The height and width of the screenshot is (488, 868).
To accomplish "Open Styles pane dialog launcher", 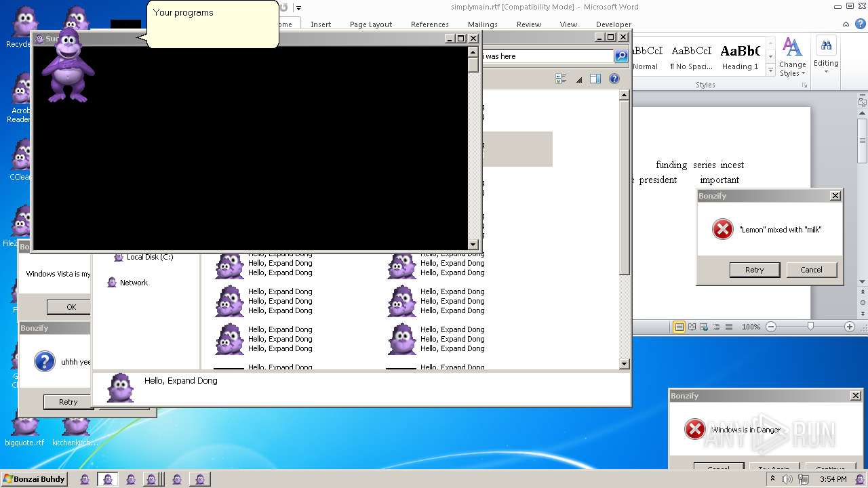I will point(805,85).
